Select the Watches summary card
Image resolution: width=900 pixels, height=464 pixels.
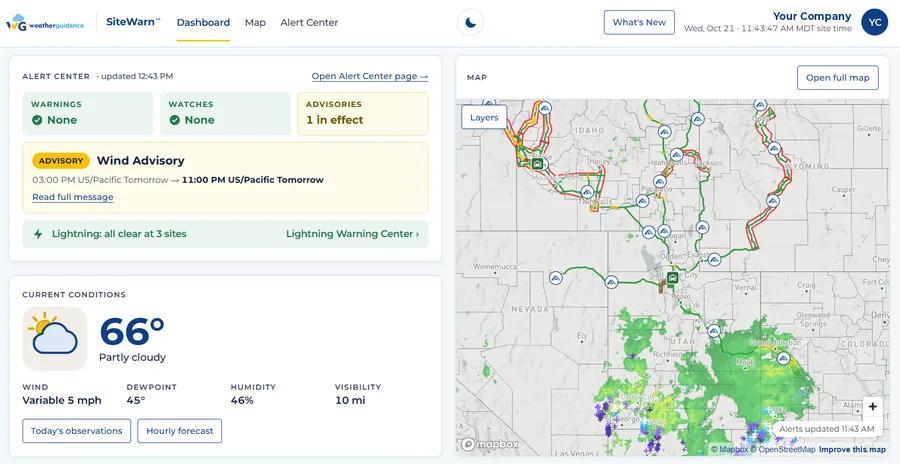225,114
